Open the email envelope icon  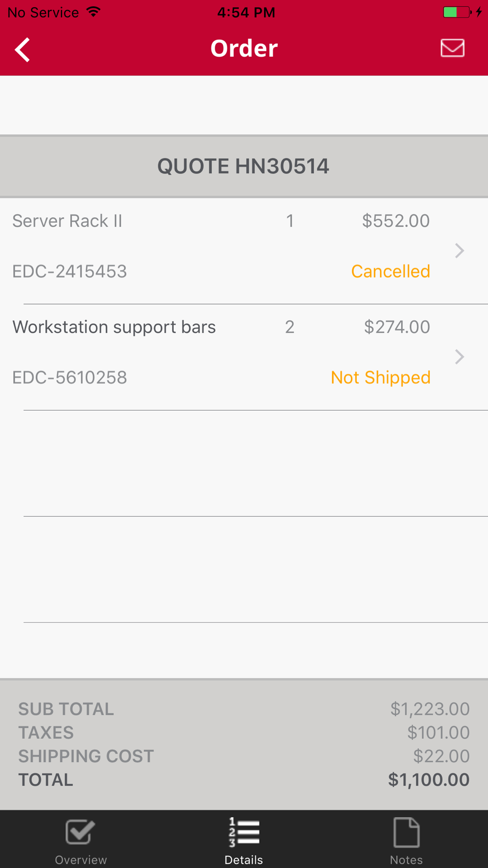point(452,48)
